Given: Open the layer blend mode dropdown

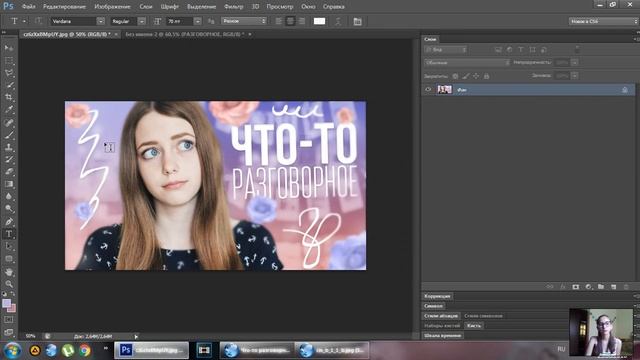Looking at the screenshot, I should [467, 62].
